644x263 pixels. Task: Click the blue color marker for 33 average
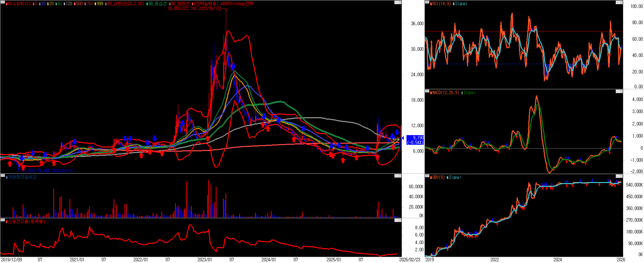point(40,4)
